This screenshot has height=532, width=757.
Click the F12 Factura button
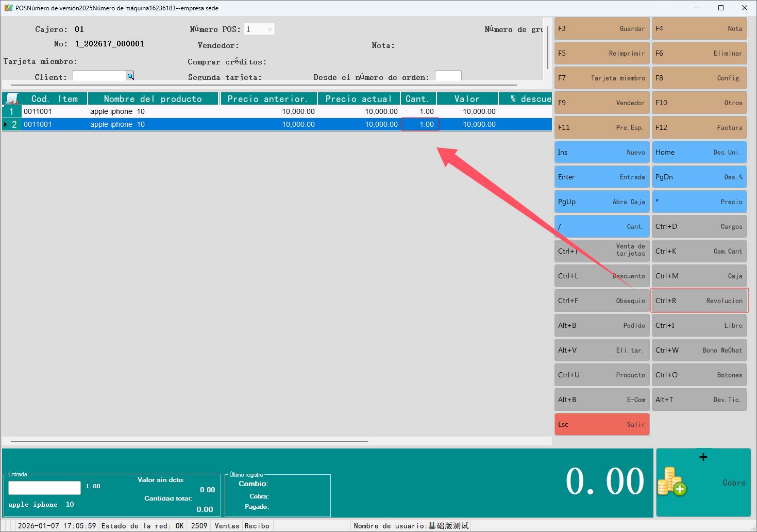pyautogui.click(x=699, y=127)
